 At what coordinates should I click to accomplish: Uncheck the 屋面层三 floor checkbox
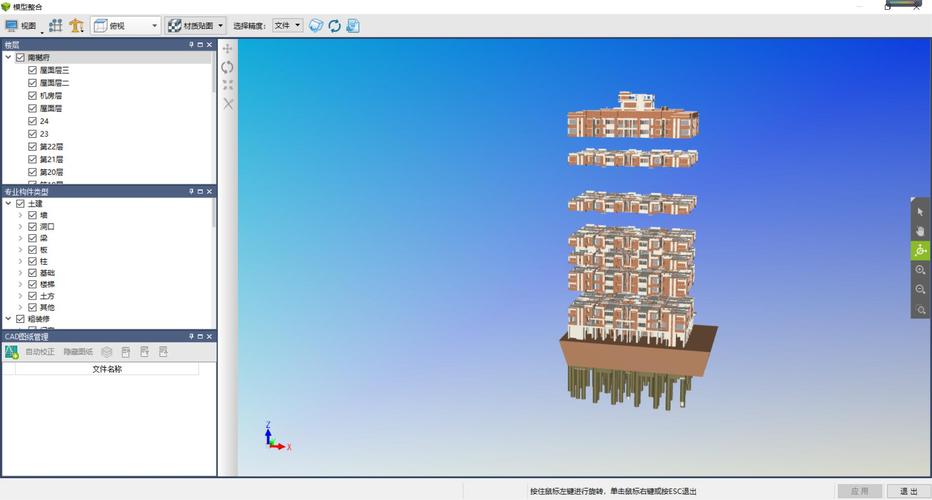[x=33, y=70]
